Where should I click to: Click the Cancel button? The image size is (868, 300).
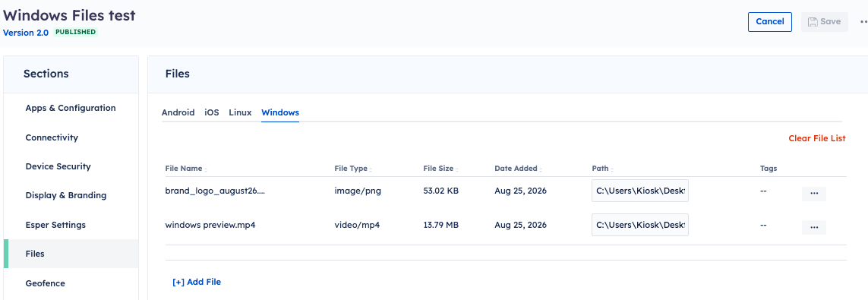[x=770, y=21]
